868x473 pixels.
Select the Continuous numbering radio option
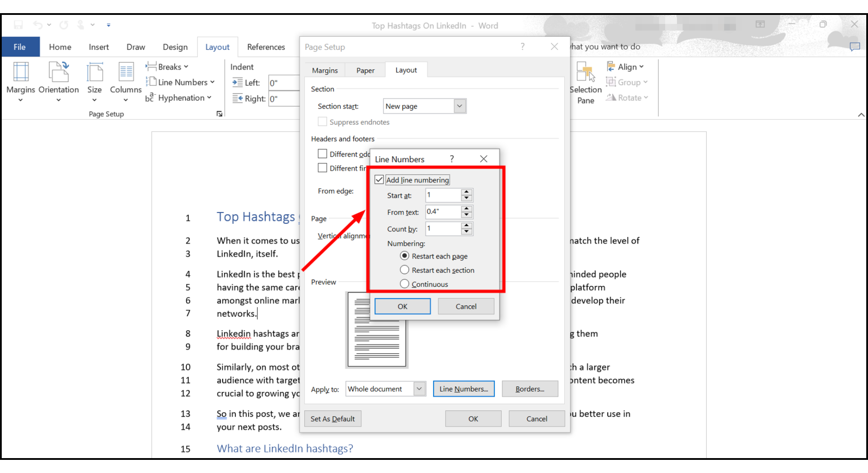(405, 284)
